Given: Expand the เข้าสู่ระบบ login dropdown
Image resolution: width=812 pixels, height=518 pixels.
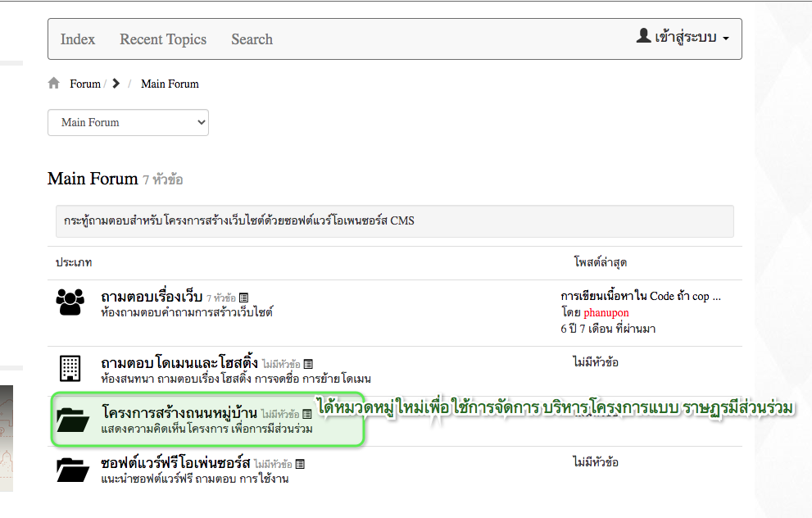Looking at the screenshot, I should tap(683, 38).
